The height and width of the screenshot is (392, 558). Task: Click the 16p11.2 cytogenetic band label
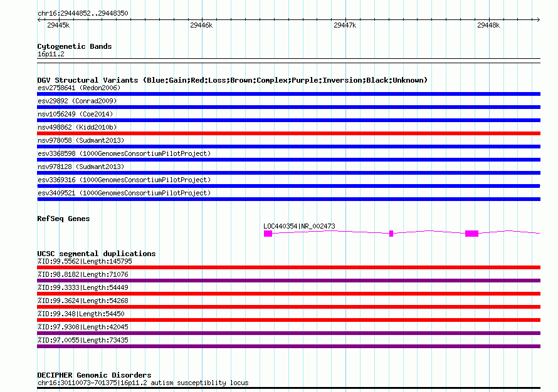(x=51, y=54)
